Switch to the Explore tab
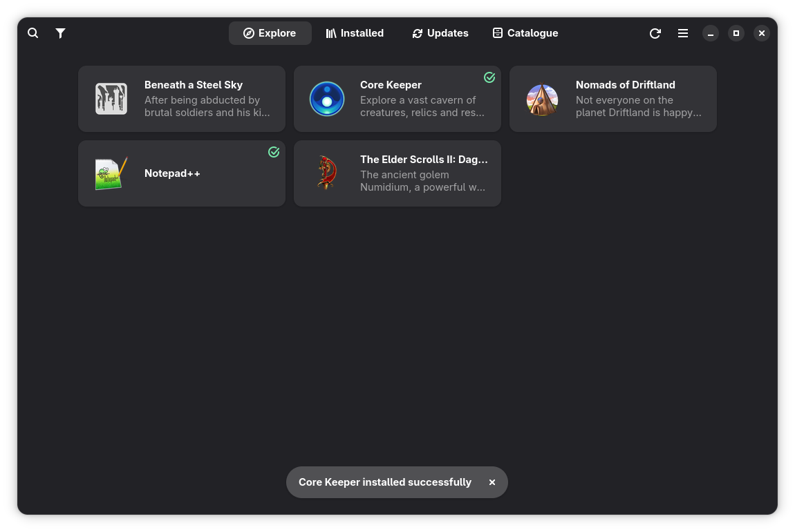 click(270, 33)
